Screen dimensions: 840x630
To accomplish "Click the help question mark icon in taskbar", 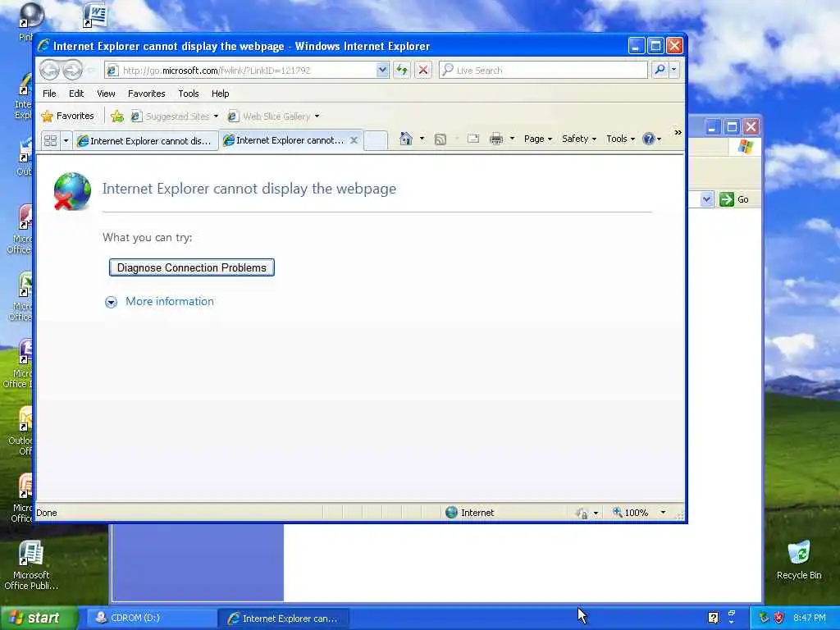I will click(x=713, y=618).
